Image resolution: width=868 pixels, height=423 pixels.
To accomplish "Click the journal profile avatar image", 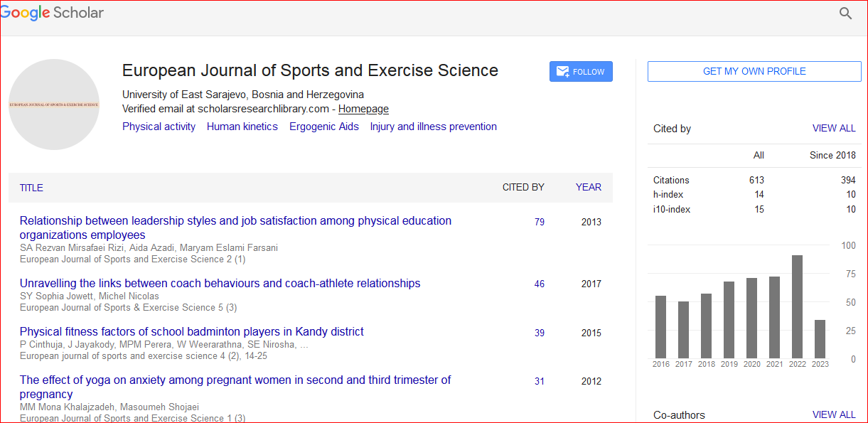I will 54,105.
